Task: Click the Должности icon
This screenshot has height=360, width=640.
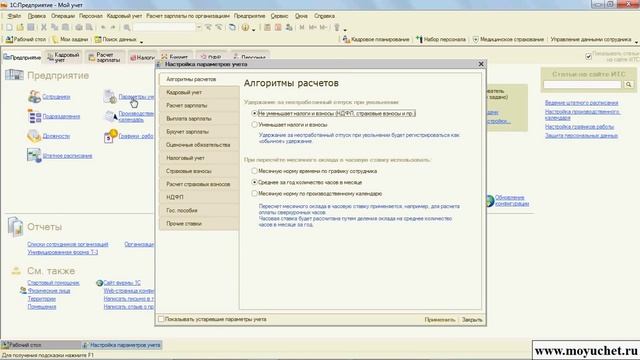Action: tap(34, 136)
